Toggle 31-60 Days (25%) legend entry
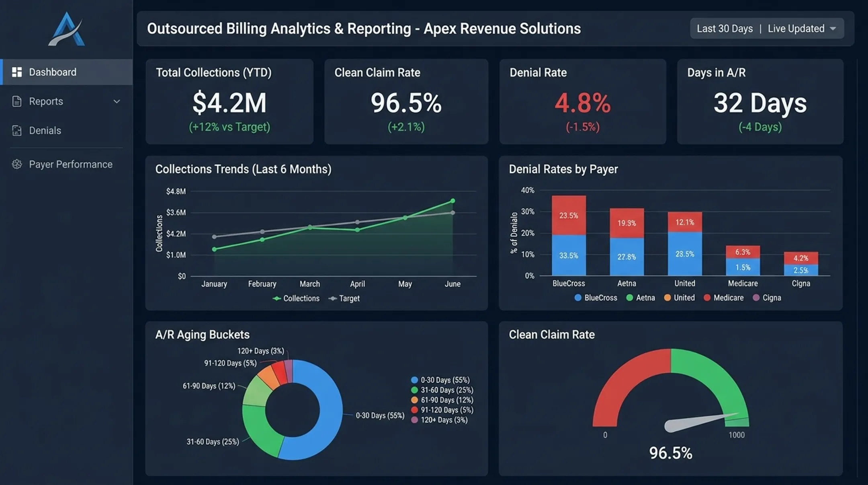Screen dimensions: 868x485 (x=442, y=390)
